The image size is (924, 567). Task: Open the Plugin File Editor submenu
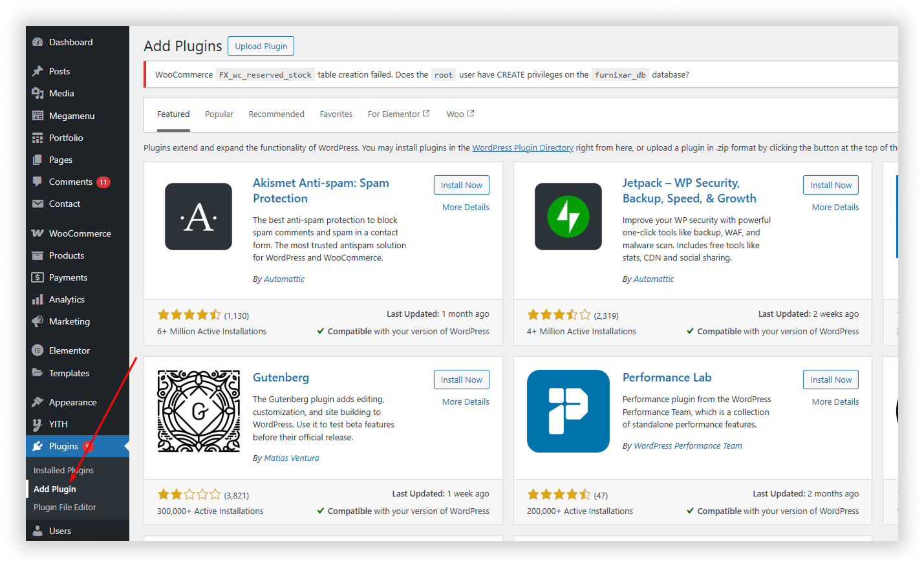point(65,508)
